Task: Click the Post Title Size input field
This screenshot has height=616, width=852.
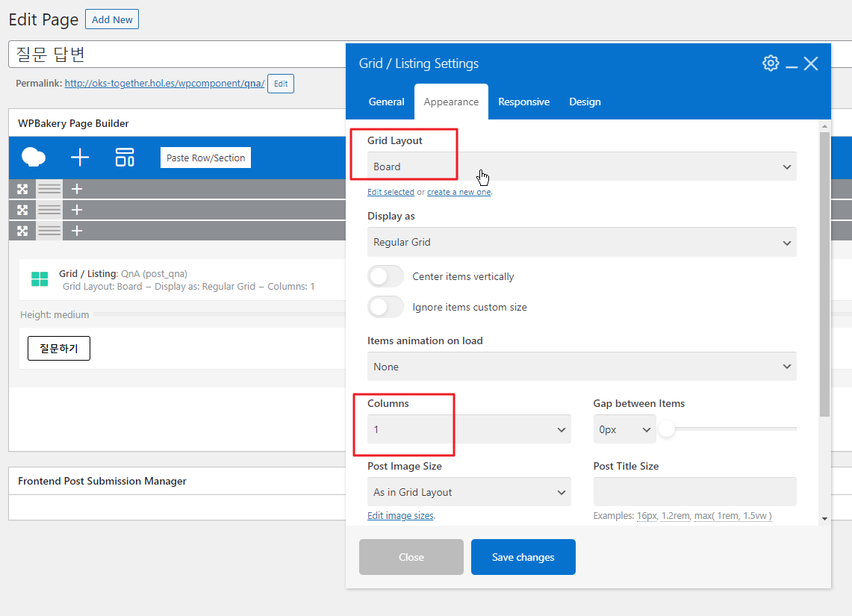Action: pyautogui.click(x=695, y=492)
